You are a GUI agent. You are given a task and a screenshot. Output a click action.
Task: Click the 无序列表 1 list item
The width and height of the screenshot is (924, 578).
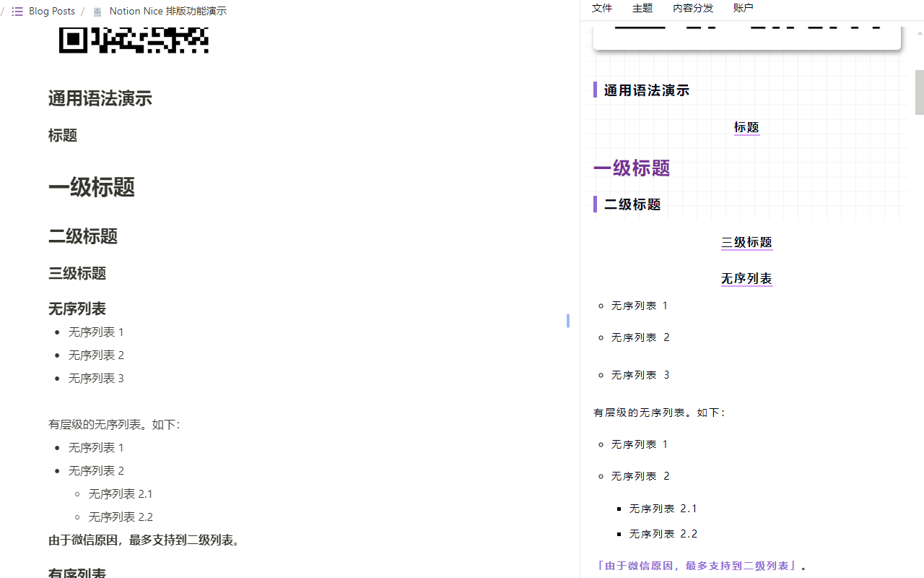[x=96, y=332]
